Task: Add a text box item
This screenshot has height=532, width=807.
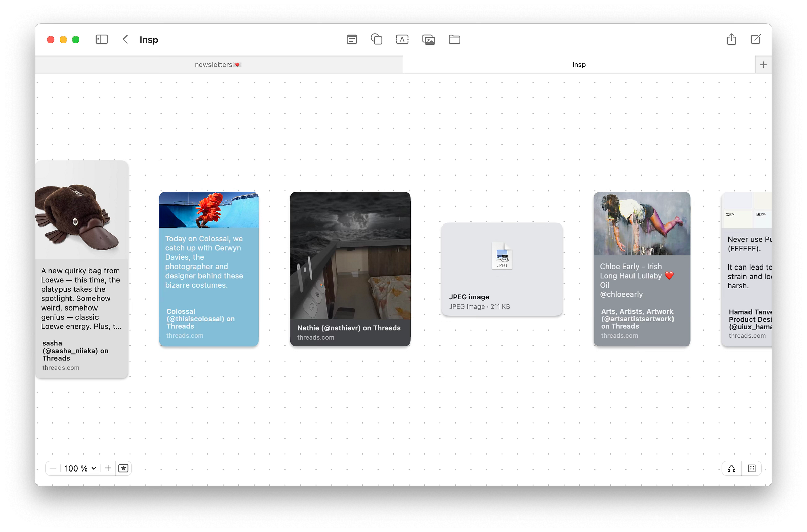Action: [x=402, y=39]
